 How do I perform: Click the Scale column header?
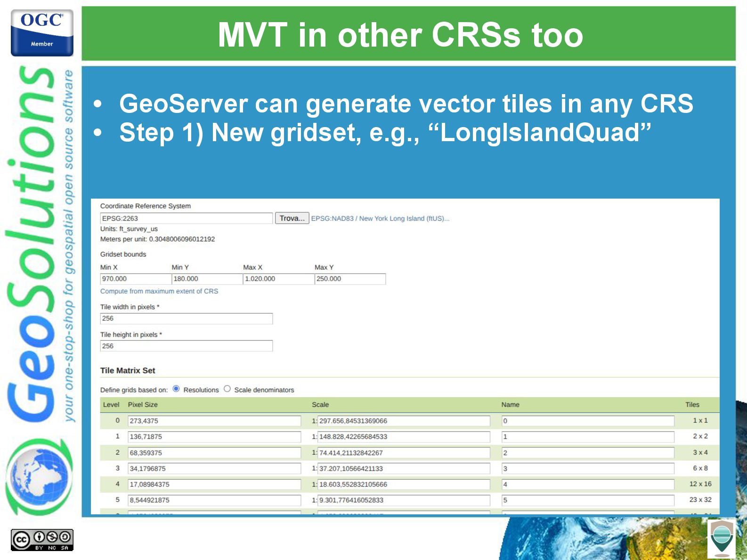[x=320, y=405]
